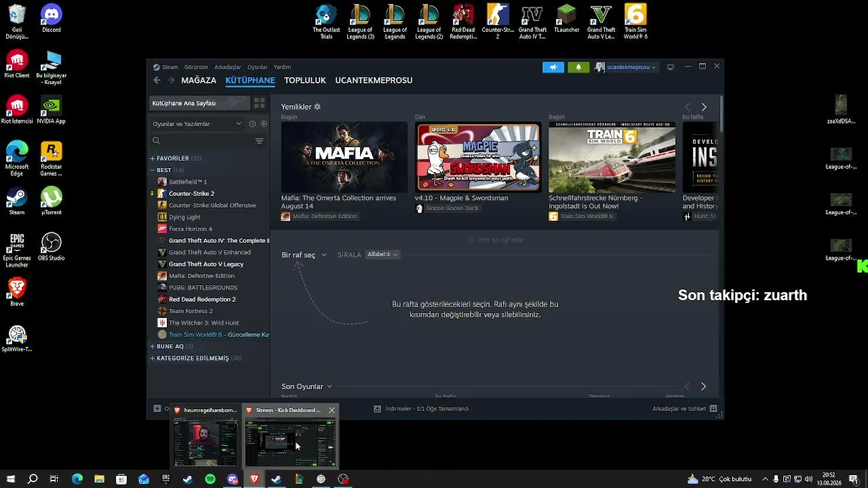Close the Kick Dashboard preview
The image size is (868, 488).
tap(332, 410)
